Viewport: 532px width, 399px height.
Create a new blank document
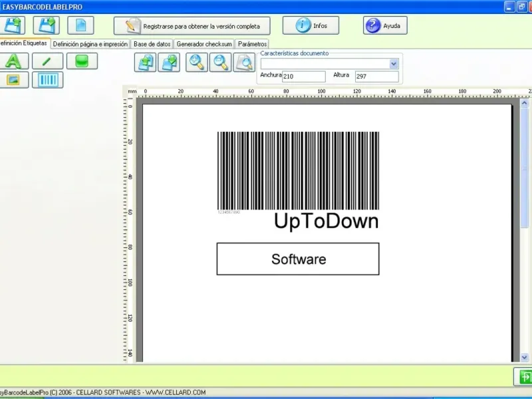tap(80, 25)
